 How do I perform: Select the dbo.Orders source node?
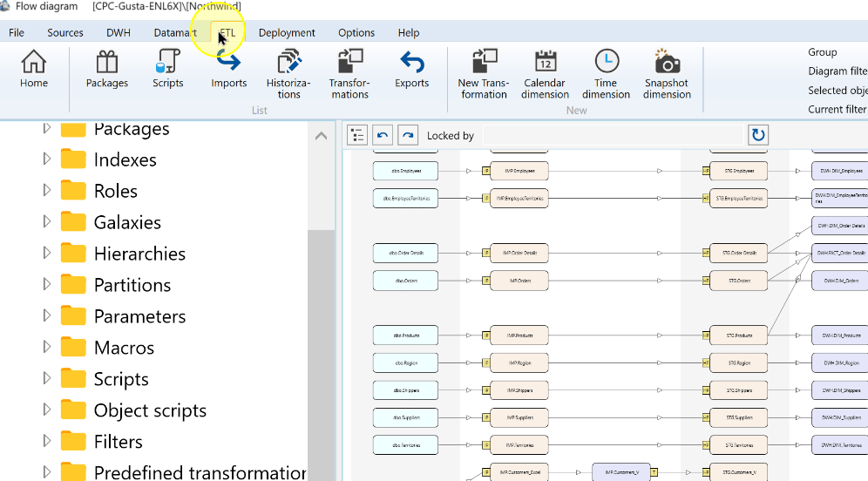coord(406,281)
